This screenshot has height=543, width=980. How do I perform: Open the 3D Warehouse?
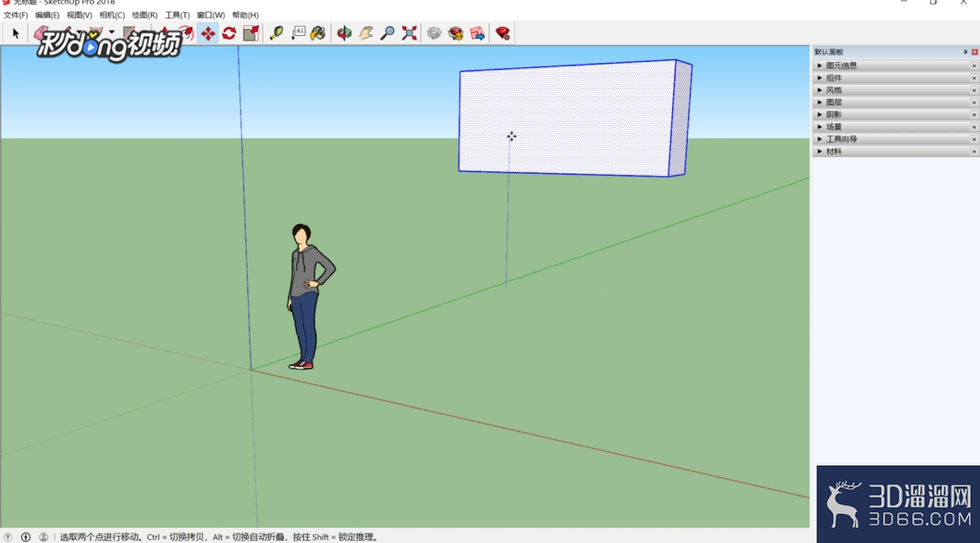point(434,33)
